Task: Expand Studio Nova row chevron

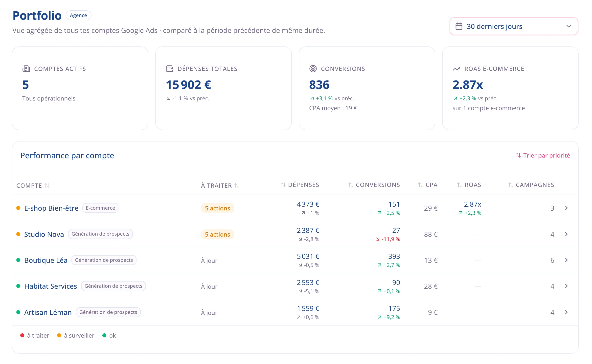Action: pos(566,234)
